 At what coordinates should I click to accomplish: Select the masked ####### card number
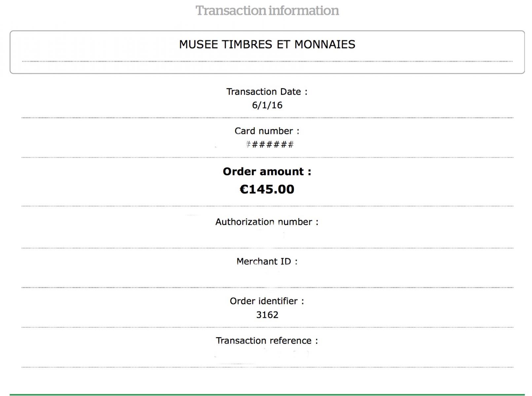point(270,145)
